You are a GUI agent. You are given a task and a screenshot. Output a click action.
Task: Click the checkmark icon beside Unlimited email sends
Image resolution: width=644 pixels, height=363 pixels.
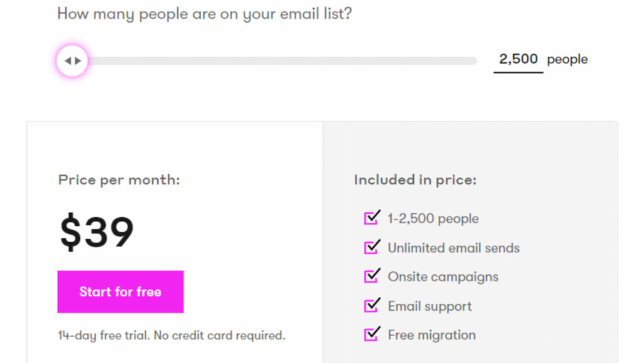click(x=372, y=247)
